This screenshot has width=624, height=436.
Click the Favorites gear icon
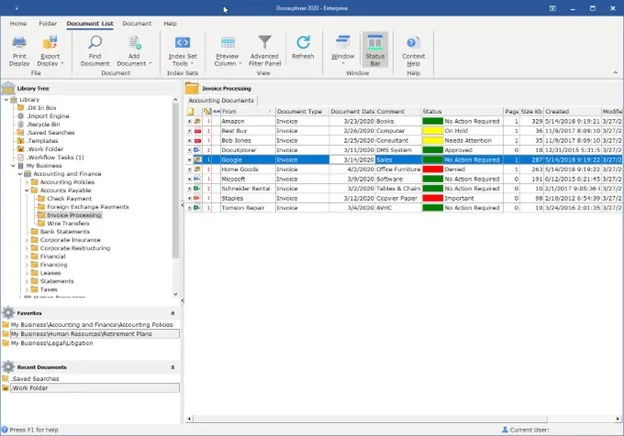coord(8,313)
